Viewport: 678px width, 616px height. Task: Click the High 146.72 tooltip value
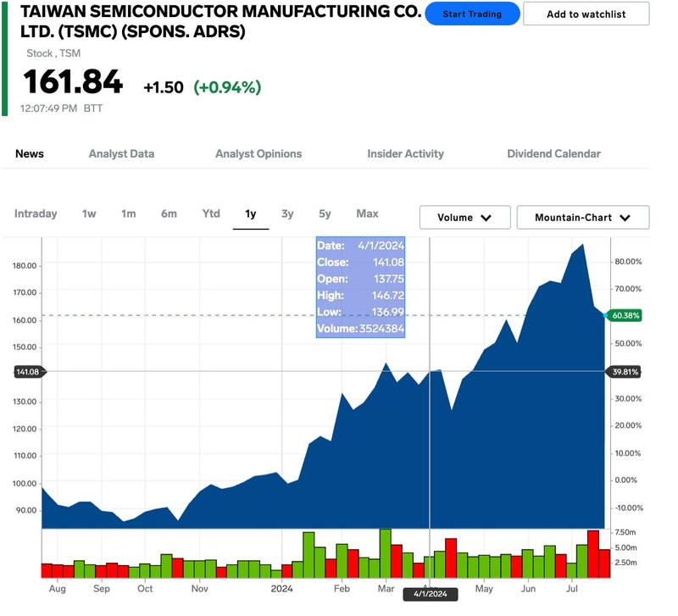388,296
